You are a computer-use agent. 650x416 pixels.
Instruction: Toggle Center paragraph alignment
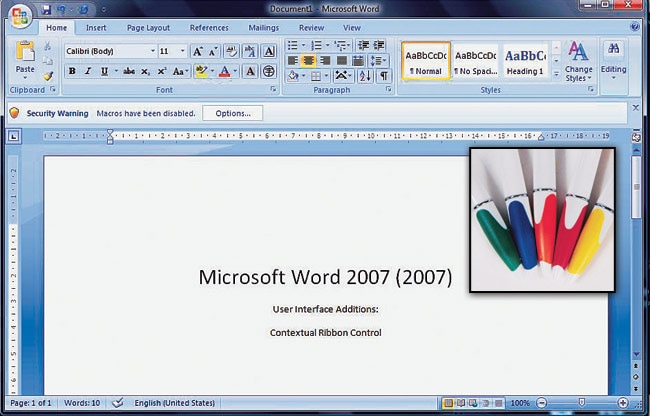pyautogui.click(x=309, y=61)
